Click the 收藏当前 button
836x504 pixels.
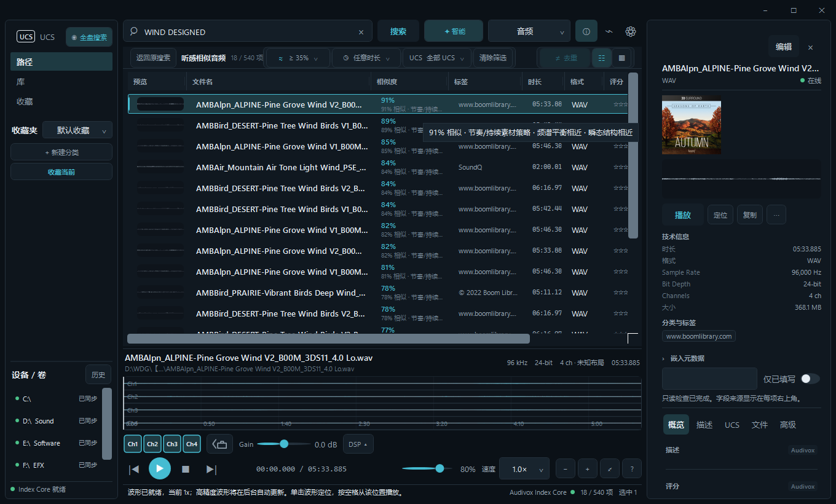click(x=61, y=171)
